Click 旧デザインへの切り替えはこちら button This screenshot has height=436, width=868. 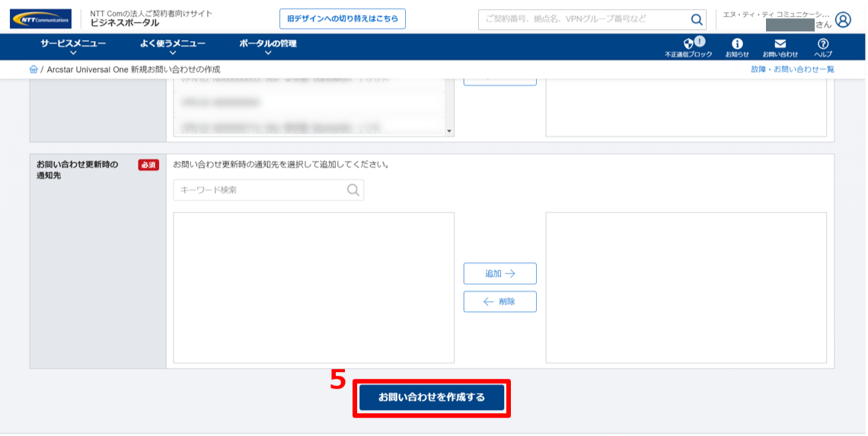(x=342, y=19)
